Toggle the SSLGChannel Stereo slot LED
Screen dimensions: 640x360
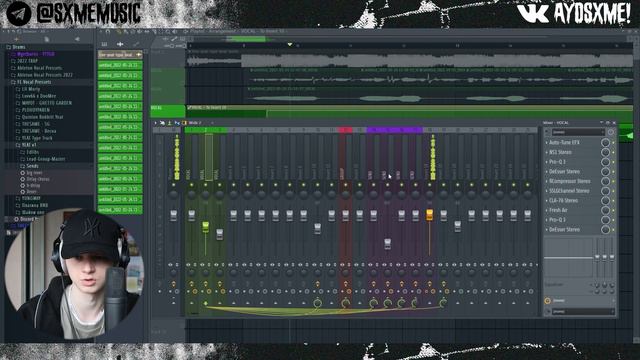point(613,191)
